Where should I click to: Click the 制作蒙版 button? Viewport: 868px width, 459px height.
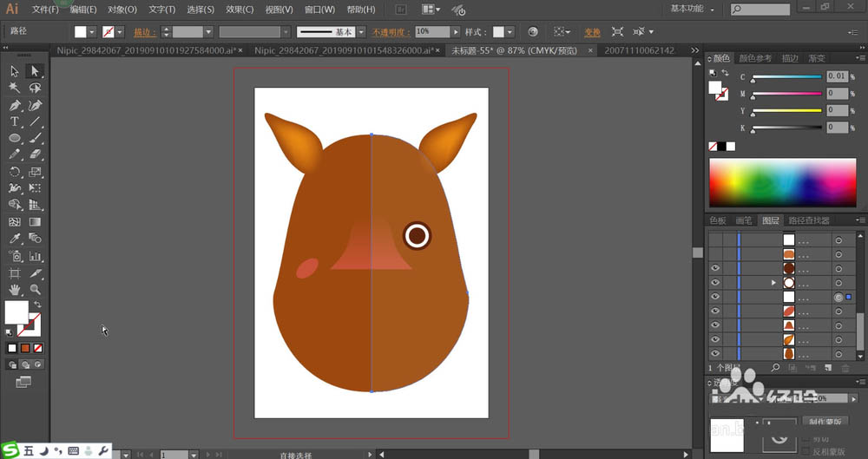(x=825, y=421)
